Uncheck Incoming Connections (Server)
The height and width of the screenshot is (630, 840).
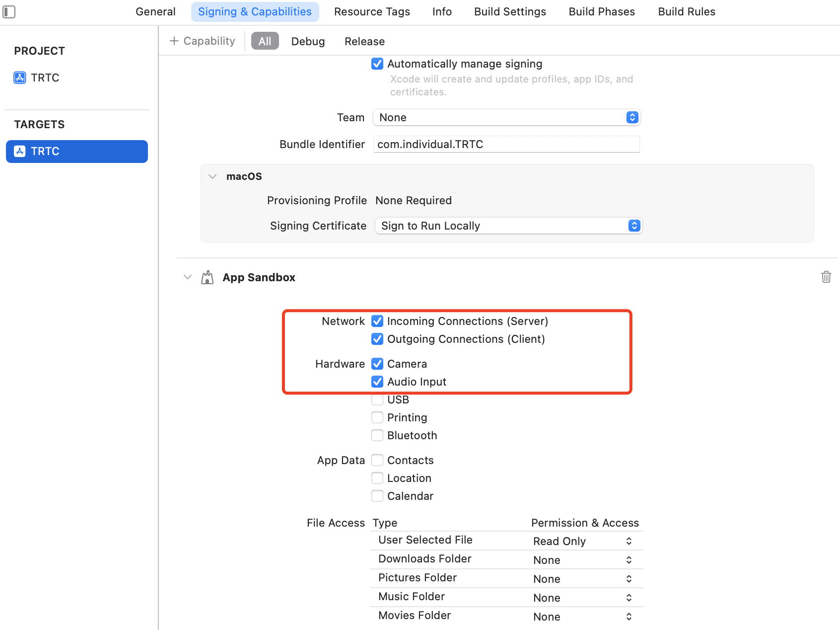point(377,321)
